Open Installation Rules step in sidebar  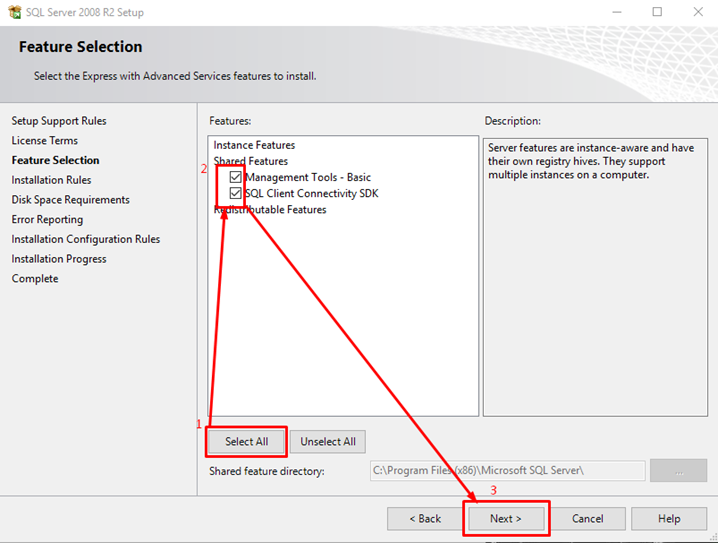pos(51,180)
